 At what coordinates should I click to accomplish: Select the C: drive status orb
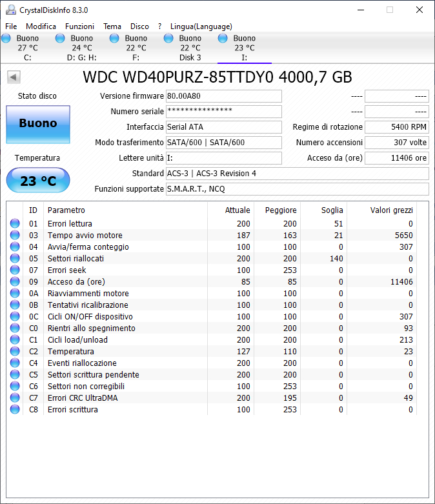click(x=6, y=38)
